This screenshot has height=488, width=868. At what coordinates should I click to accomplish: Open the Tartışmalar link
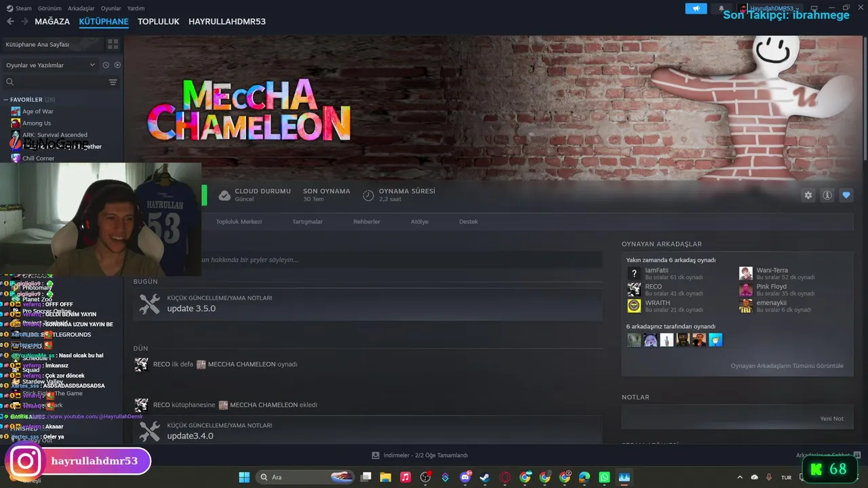[307, 222]
